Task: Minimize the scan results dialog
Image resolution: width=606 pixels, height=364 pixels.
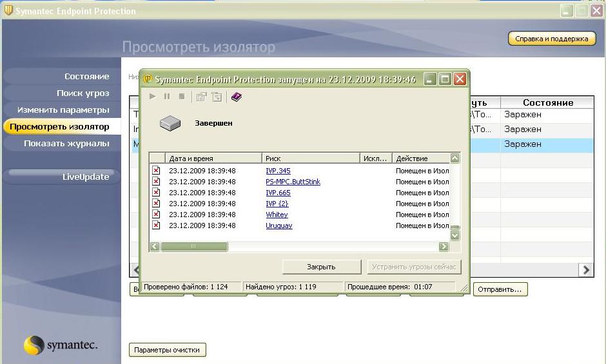Action: pos(430,79)
